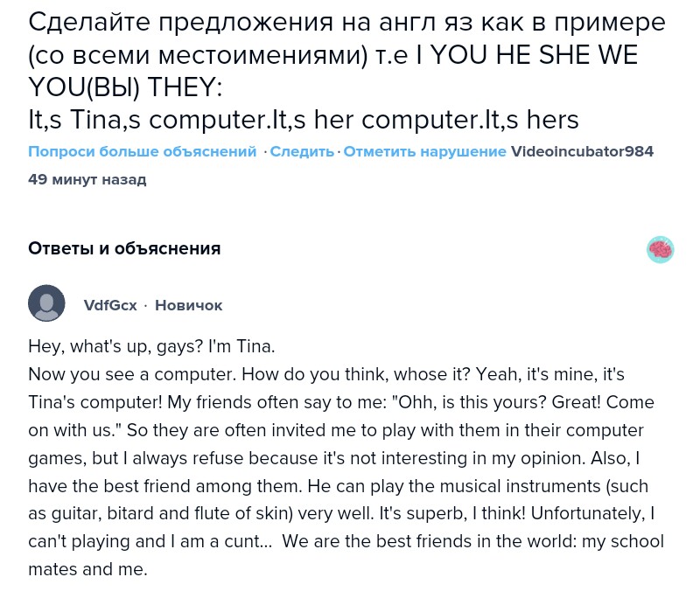
Task: Follow the question via Следить link
Action: point(302,151)
